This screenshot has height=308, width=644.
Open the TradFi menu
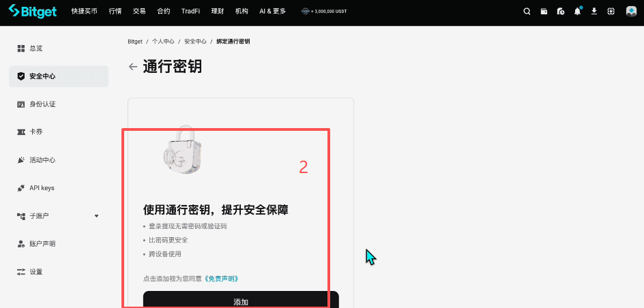(190, 12)
